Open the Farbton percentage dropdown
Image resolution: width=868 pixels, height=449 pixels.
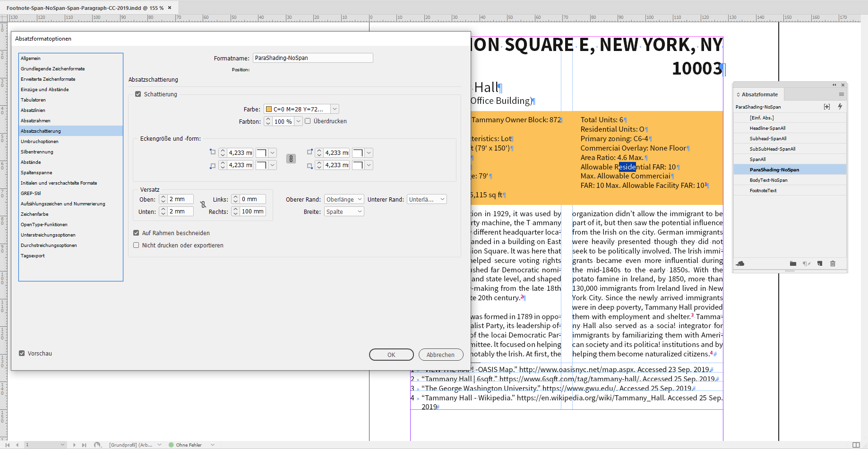tap(298, 121)
